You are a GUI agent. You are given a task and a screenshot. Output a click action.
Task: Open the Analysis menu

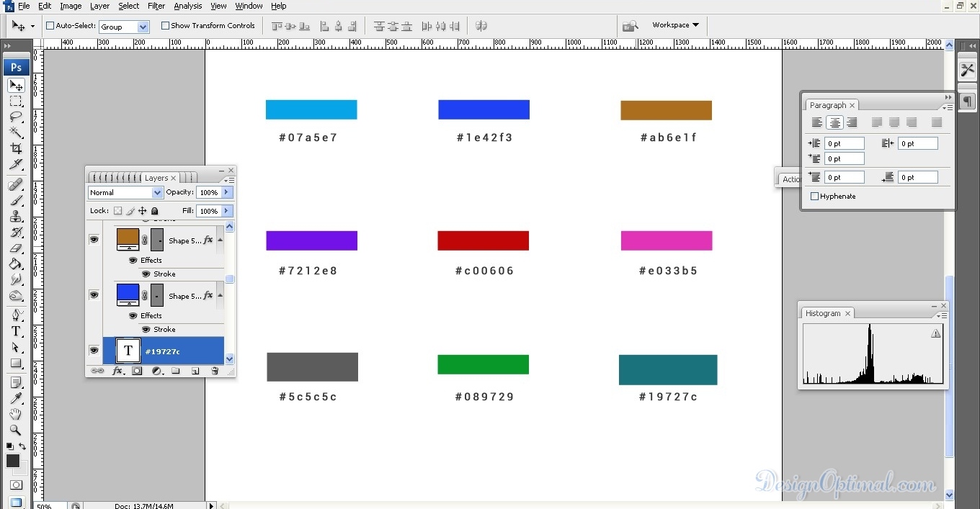[x=188, y=6]
